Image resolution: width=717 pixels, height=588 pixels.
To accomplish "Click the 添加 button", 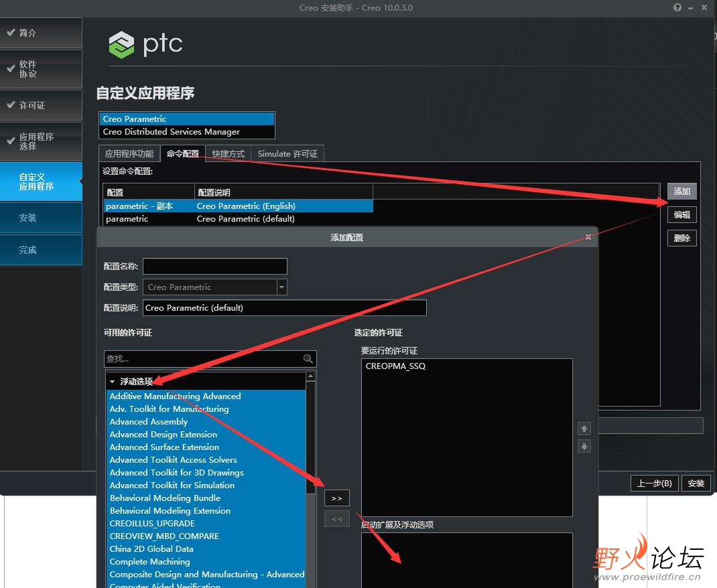I will pyautogui.click(x=681, y=191).
